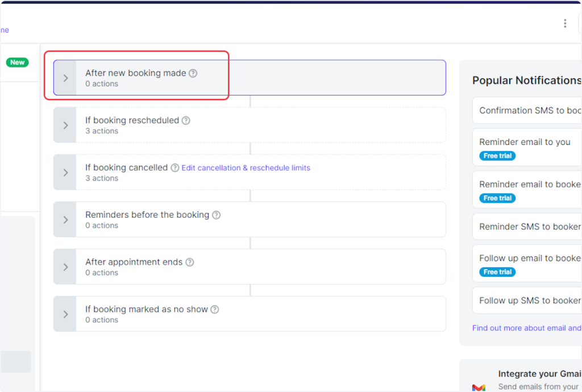
Task: Open the three-dot more options menu
Action: (x=564, y=23)
